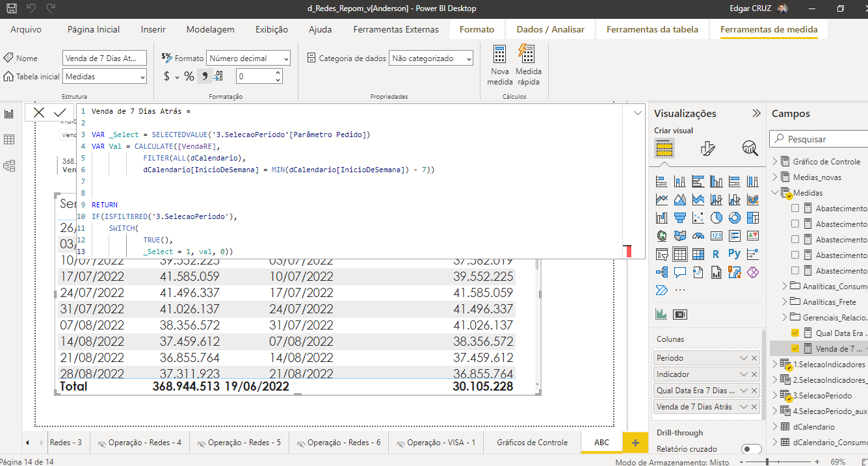This screenshot has height=466, width=868.
Task: Select the matrix visual
Action: pos(698,254)
